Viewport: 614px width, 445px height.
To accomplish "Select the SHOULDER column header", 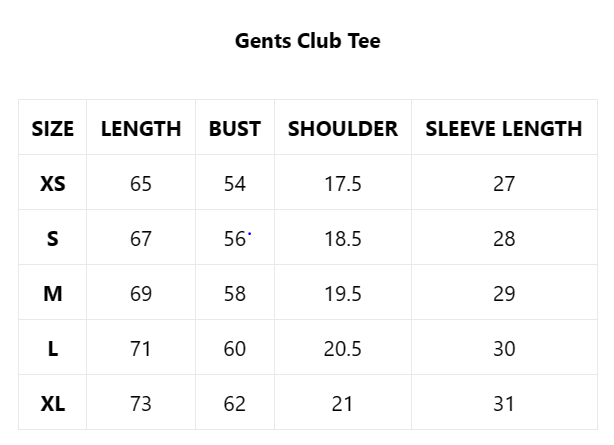I will point(343,129).
